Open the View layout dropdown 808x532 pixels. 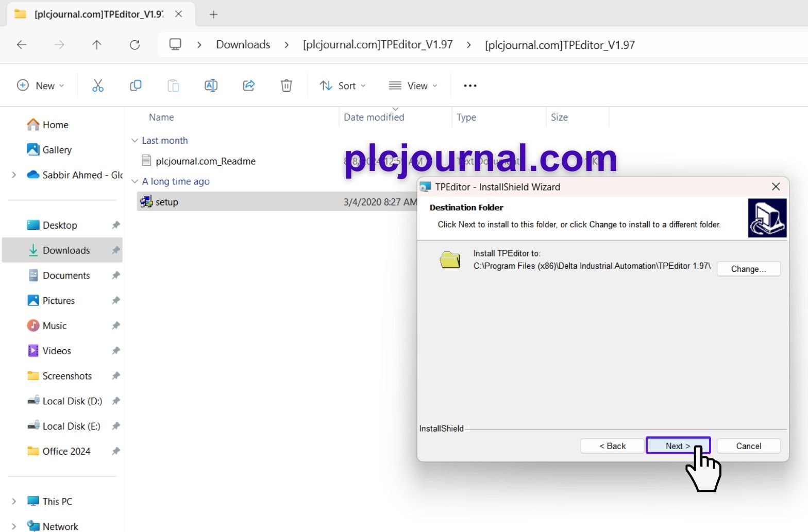pyautogui.click(x=413, y=85)
